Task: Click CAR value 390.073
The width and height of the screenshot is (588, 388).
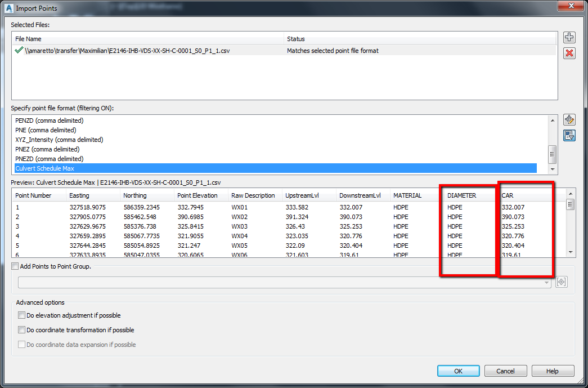Action: click(513, 217)
